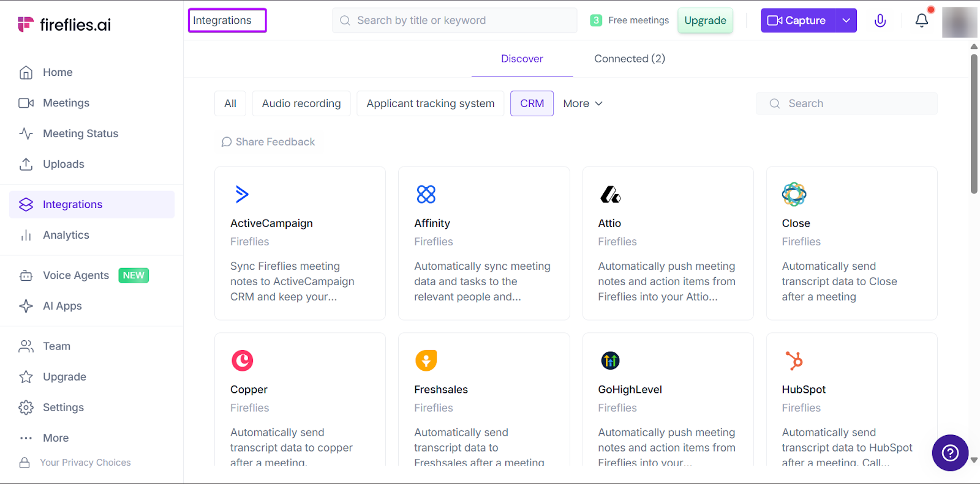Focus the title or keyword search field
Image resolution: width=980 pixels, height=484 pixels.
point(454,20)
